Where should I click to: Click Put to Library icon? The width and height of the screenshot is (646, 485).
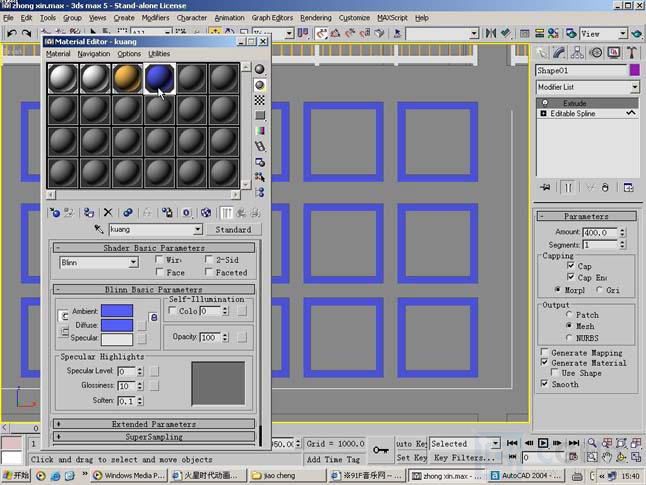point(167,213)
